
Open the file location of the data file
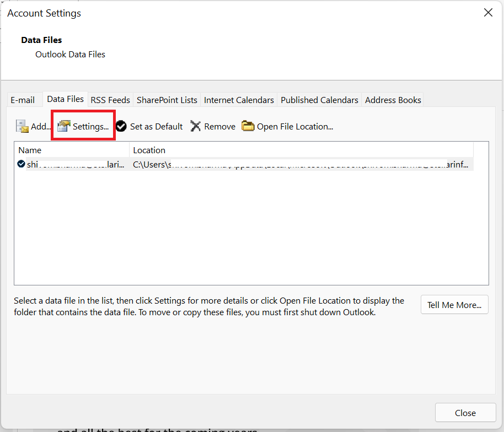coord(287,126)
